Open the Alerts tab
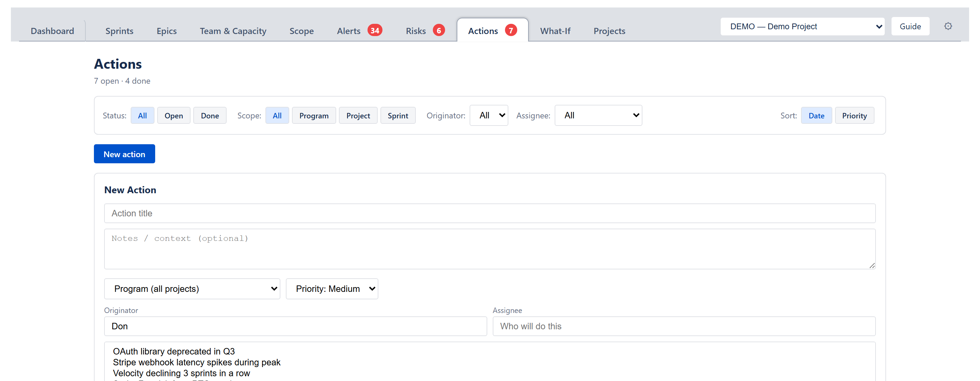This screenshot has width=980, height=381. coord(348,31)
